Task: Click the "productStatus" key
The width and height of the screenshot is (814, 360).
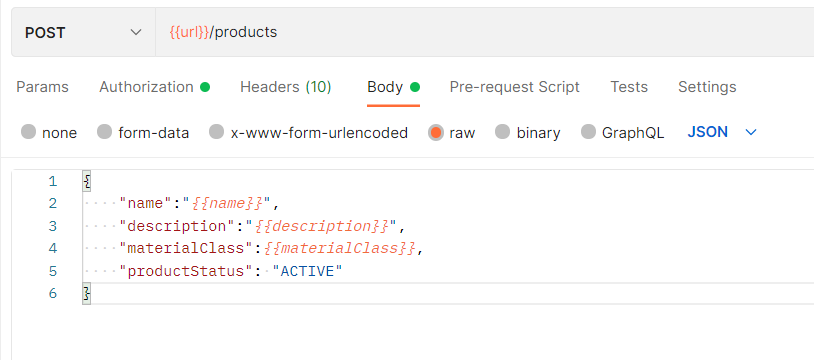Action: pos(185,271)
